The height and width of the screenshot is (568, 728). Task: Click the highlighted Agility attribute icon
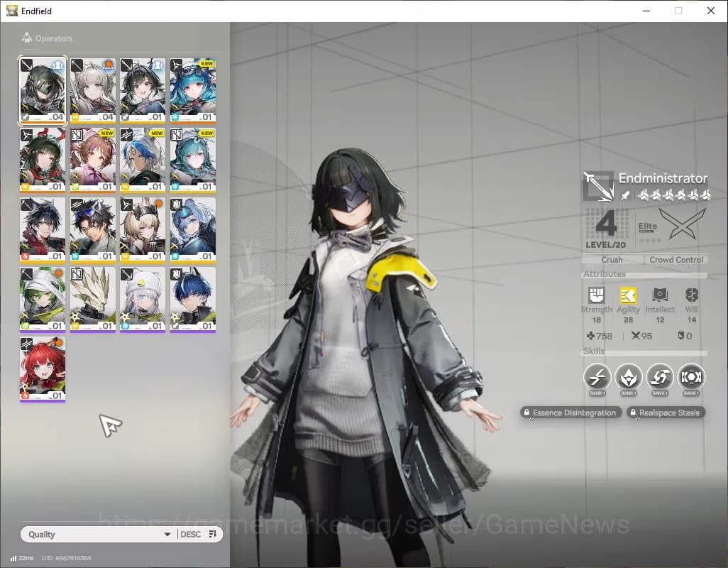628,295
